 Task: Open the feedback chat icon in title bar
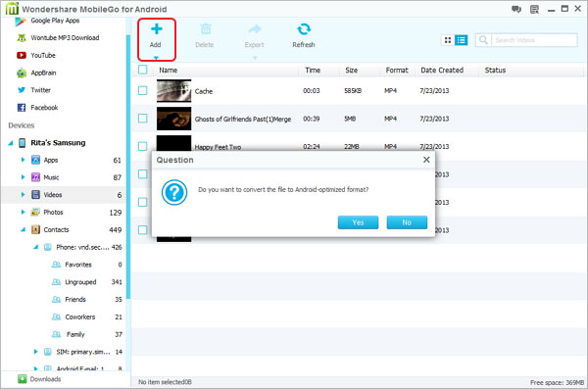click(x=516, y=9)
